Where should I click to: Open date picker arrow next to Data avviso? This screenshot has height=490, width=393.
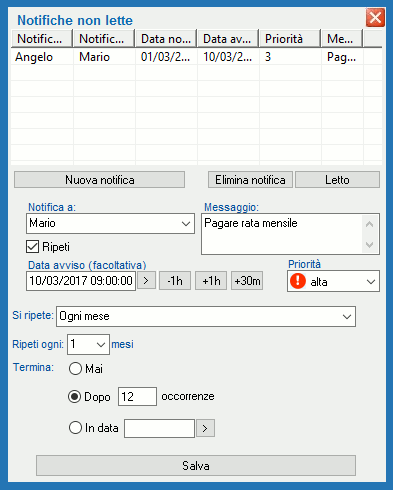[146, 281]
